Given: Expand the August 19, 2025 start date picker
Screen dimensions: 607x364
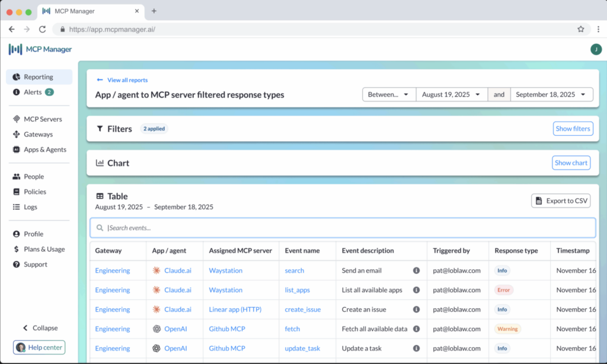Looking at the screenshot, I should pyautogui.click(x=452, y=94).
